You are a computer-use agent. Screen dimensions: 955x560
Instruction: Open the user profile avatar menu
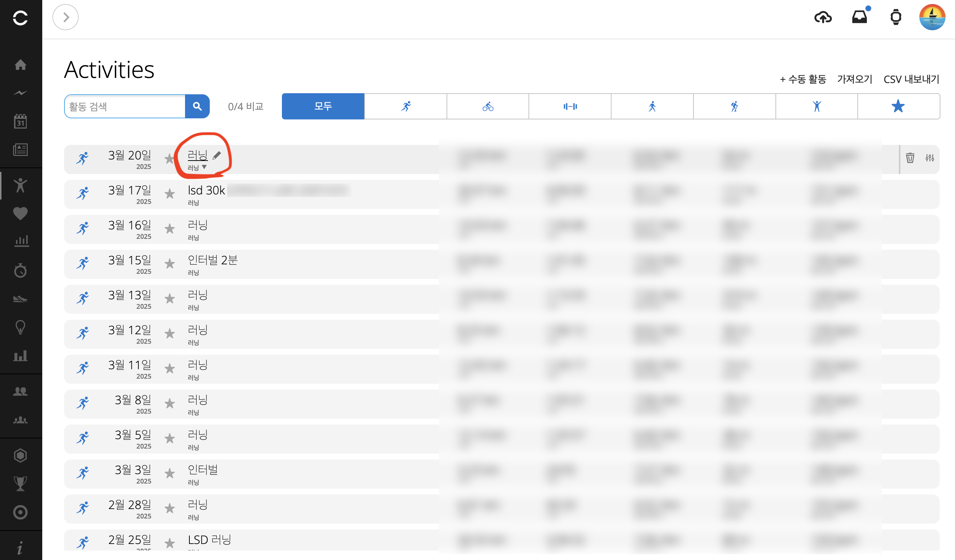coord(932,17)
